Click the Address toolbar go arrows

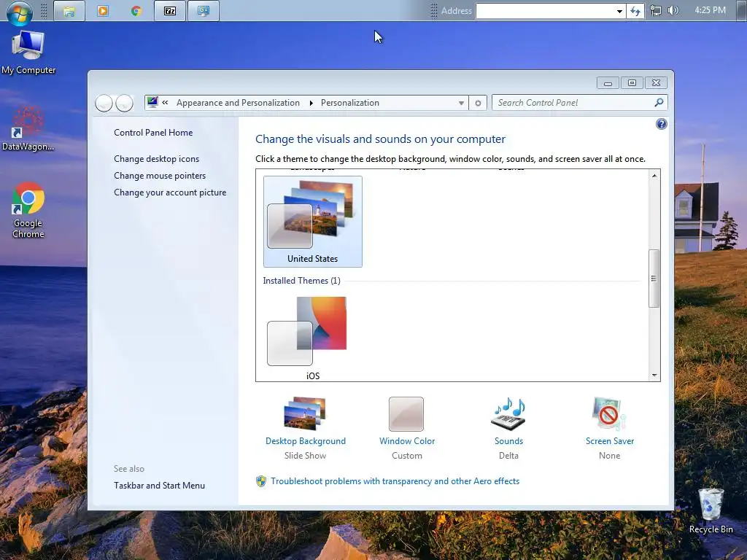tap(635, 11)
